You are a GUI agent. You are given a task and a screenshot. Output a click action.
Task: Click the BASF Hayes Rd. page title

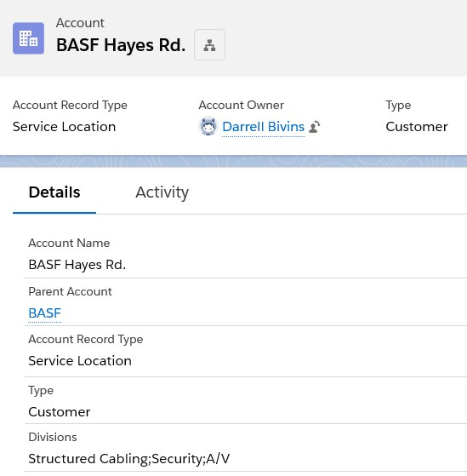[121, 45]
